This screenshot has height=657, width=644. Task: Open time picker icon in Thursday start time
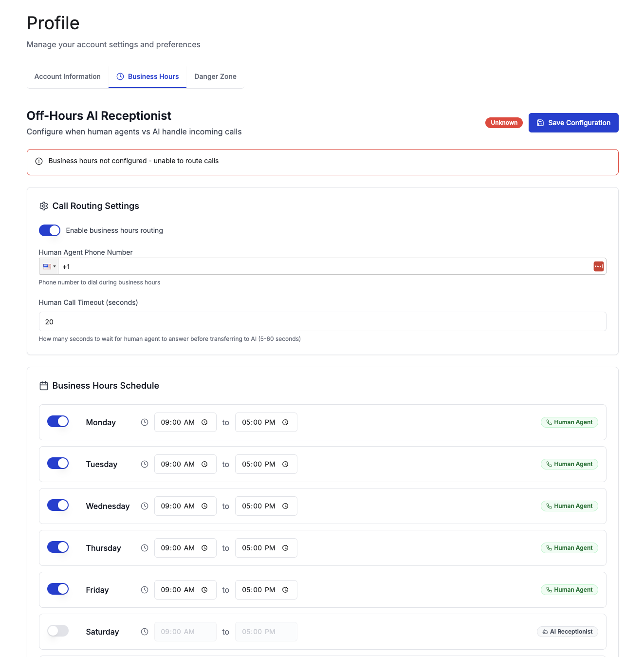coord(204,548)
